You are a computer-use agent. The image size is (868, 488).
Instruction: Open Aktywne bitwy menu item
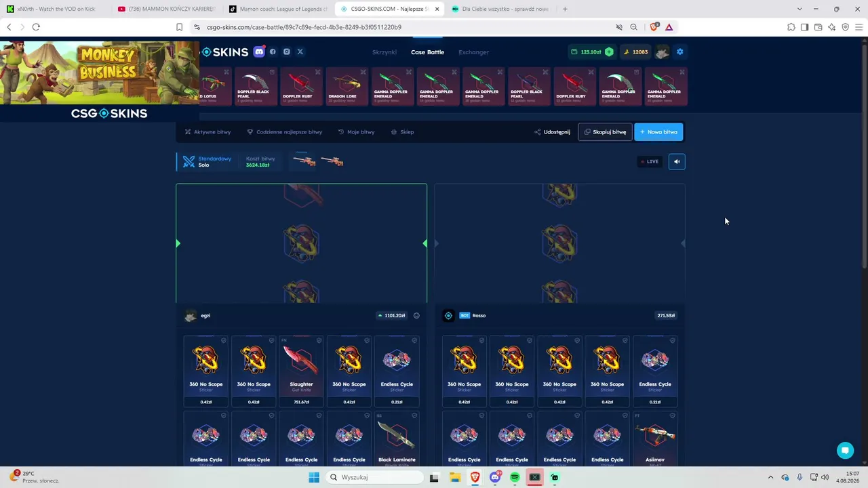(x=208, y=132)
